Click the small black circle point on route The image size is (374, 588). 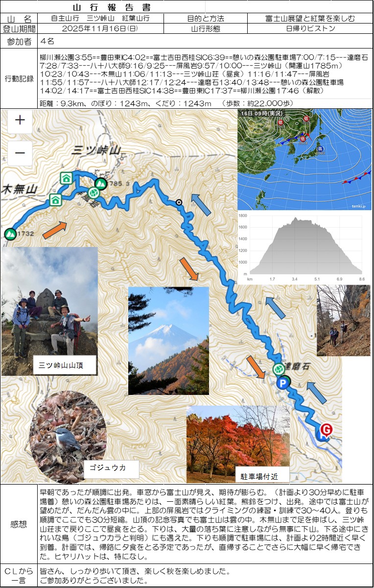click(179, 202)
